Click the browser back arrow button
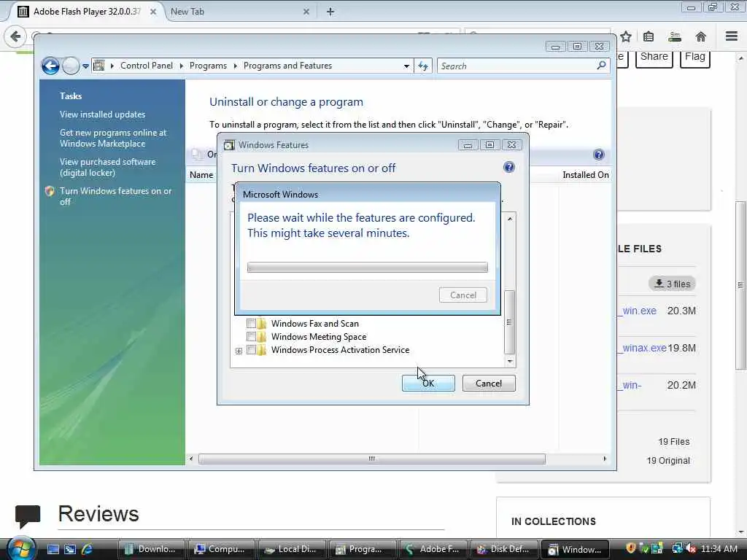This screenshot has height=560, width=747. coord(15,36)
